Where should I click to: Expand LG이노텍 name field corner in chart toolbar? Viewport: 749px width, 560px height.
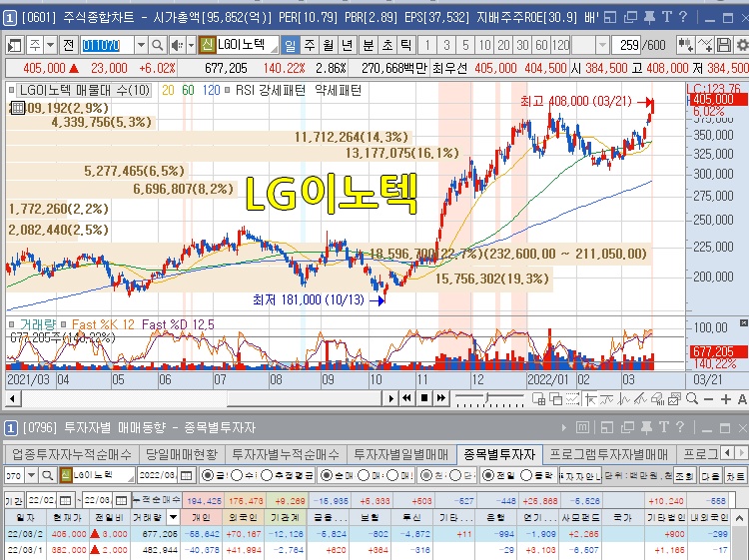click(x=274, y=49)
